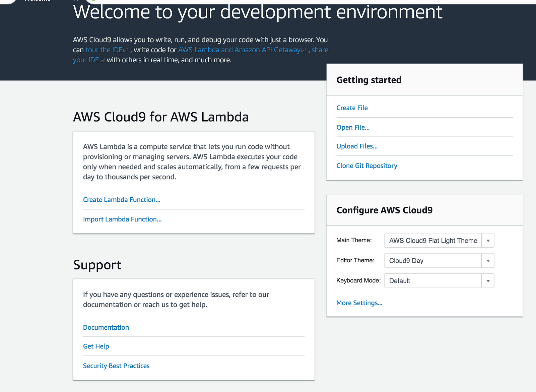Viewport: 536px width, 392px height.
Task: Select the Upload Files... link
Action: click(x=357, y=146)
